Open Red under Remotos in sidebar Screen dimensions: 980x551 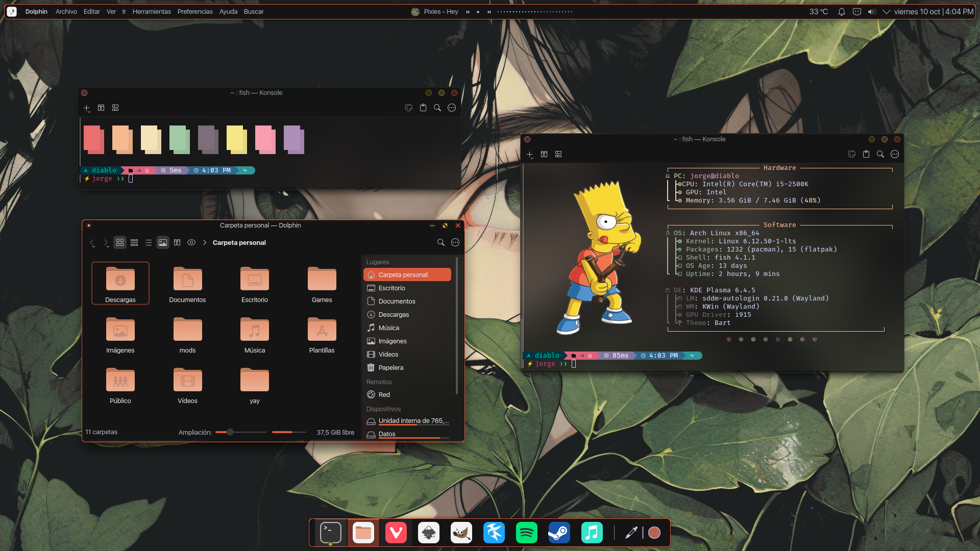click(407, 394)
